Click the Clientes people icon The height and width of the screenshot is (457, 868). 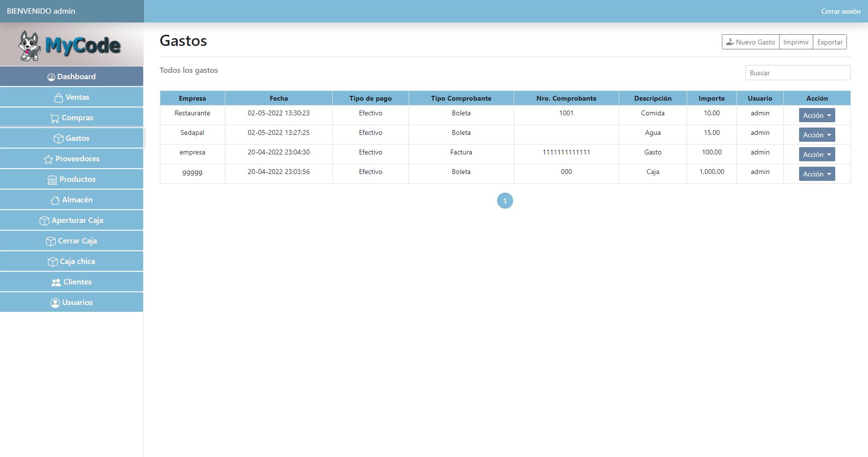click(56, 283)
